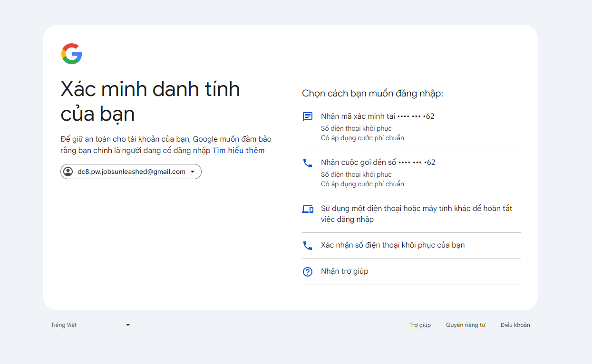Open the 'Điều khoản' footer link
This screenshot has width=592, height=364.
[515, 325]
